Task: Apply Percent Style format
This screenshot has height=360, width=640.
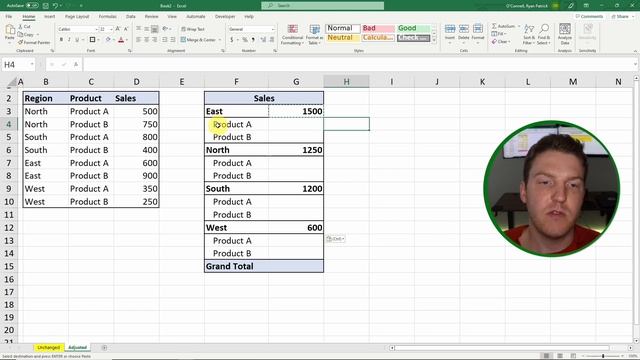Action: 244,40
